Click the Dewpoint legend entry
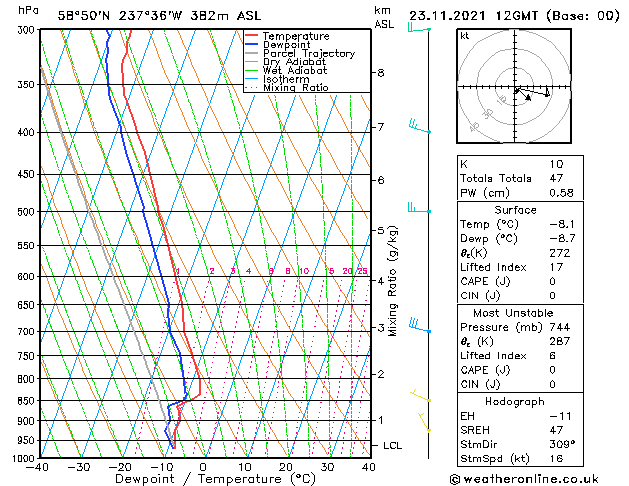The width and height of the screenshot is (629, 486). point(278,45)
